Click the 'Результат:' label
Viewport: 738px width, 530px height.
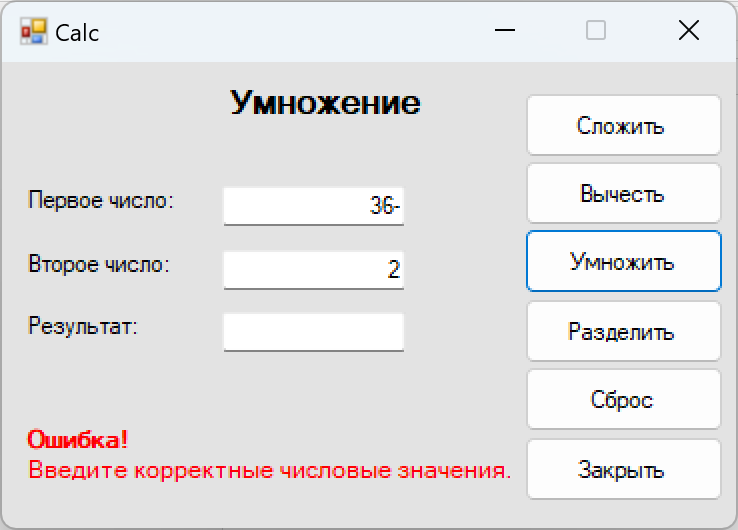[x=83, y=326]
